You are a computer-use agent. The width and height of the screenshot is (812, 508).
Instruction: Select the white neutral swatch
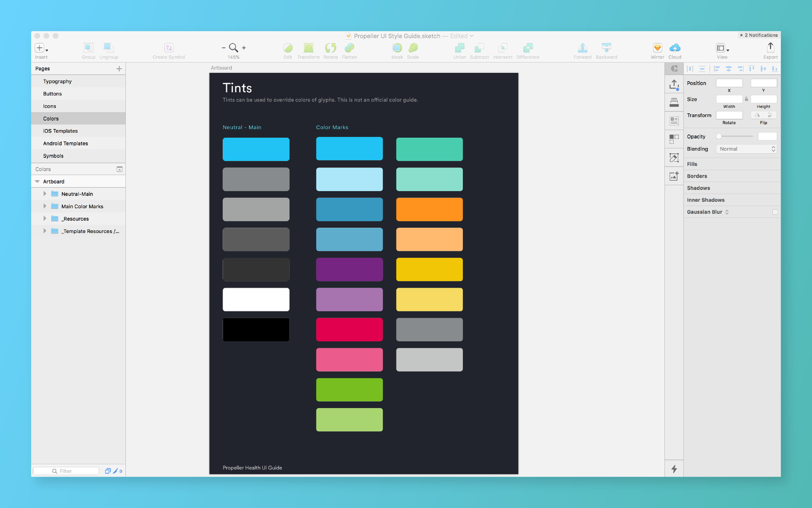pos(256,299)
